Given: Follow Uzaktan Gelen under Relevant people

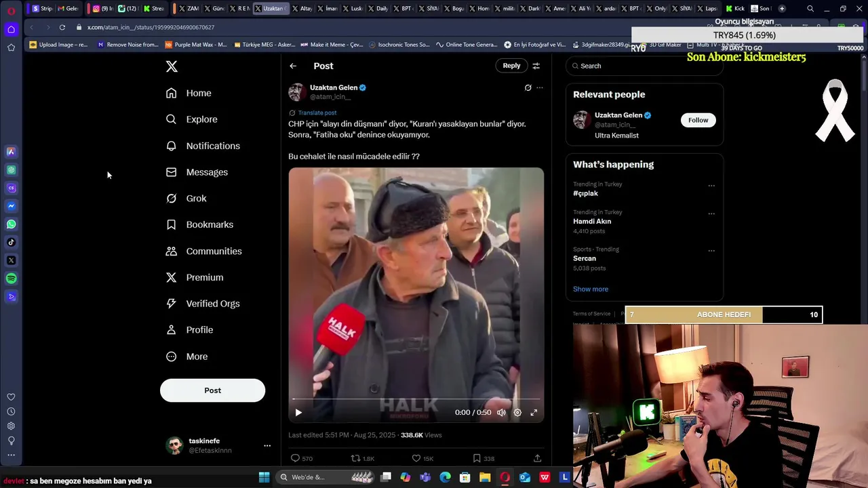Looking at the screenshot, I should 698,120.
